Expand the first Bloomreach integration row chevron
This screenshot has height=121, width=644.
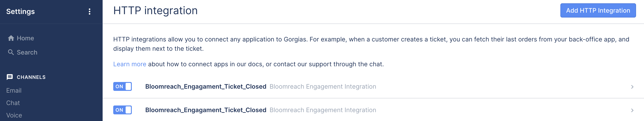coord(632,87)
